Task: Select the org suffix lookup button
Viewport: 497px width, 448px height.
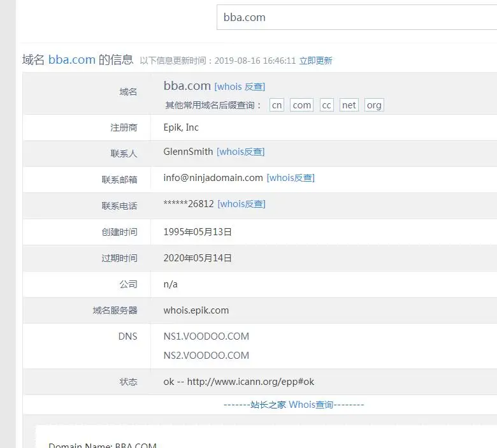Action: point(374,105)
